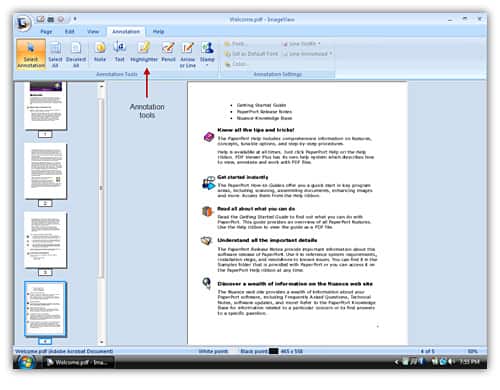Click the Select All annotations icon

[55, 54]
